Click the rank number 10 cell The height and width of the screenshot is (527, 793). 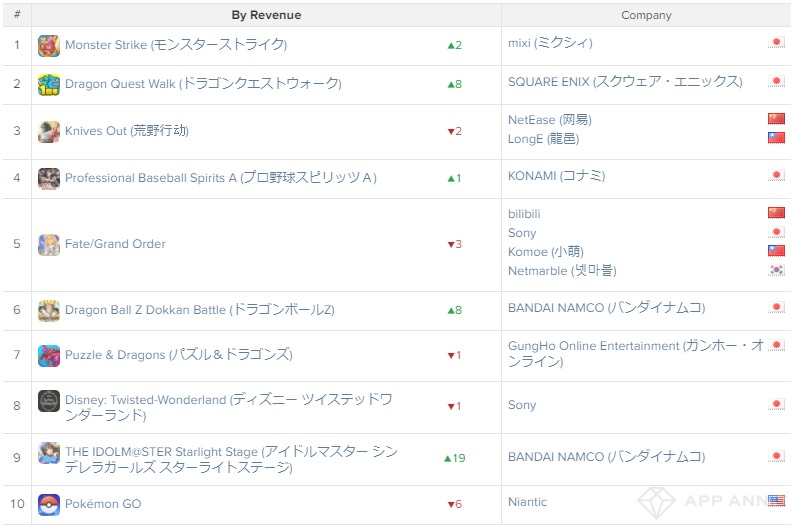(17, 504)
